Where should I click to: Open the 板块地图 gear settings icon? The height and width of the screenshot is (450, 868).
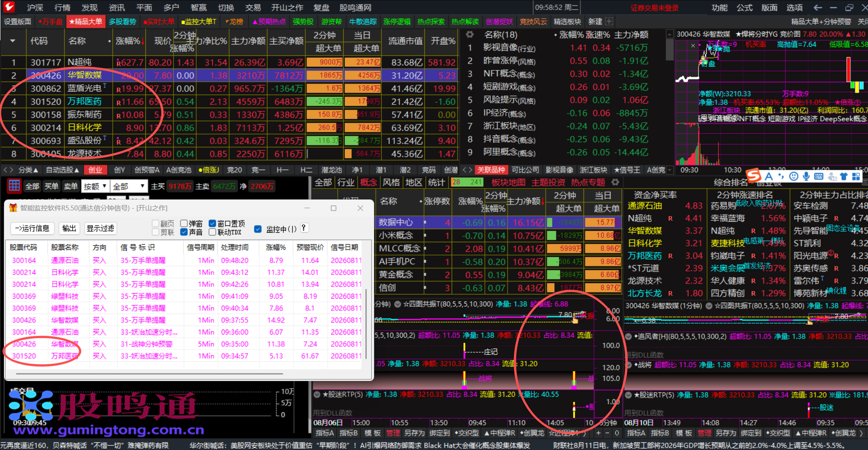[615, 182]
